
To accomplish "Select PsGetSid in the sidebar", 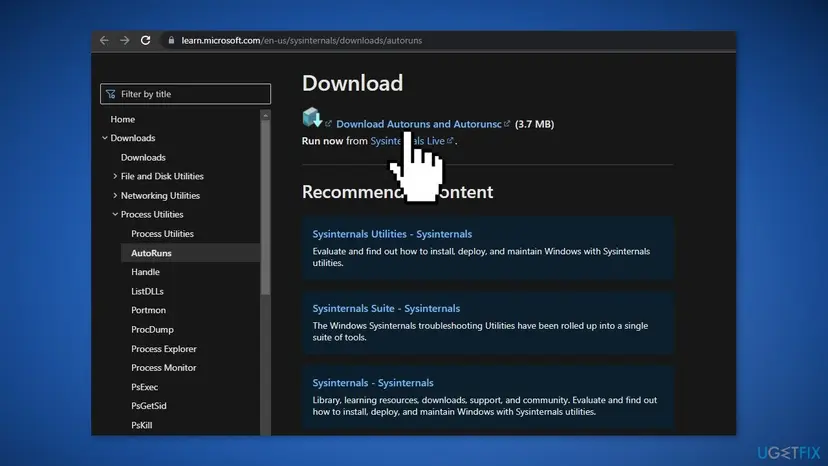I will click(149, 406).
